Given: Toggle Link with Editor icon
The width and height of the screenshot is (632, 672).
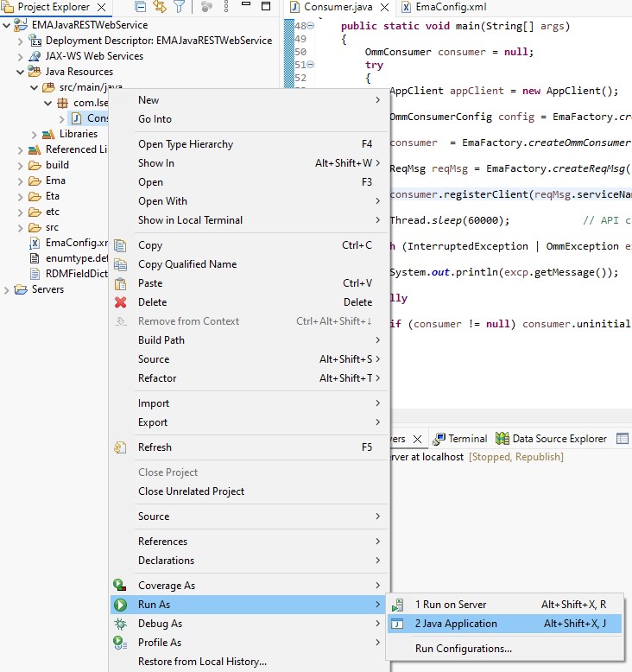Looking at the screenshot, I should click(160, 6).
